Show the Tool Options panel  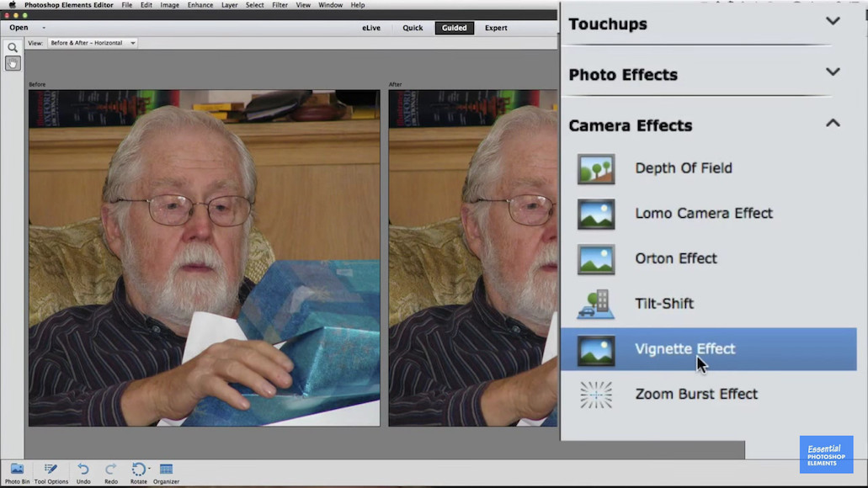coord(51,474)
